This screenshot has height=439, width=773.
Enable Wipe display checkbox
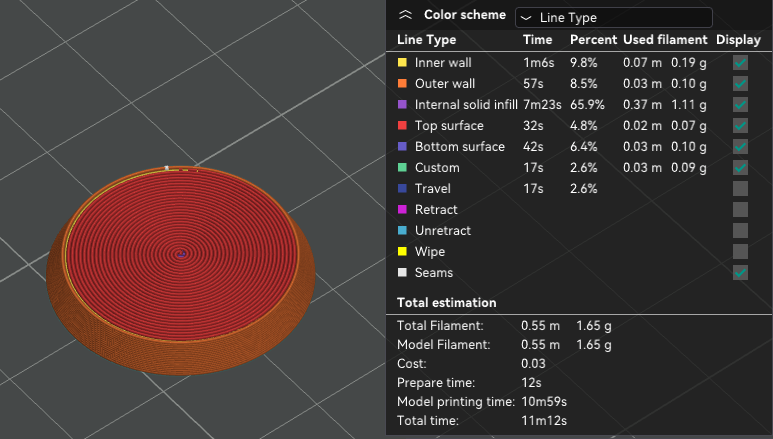click(740, 251)
